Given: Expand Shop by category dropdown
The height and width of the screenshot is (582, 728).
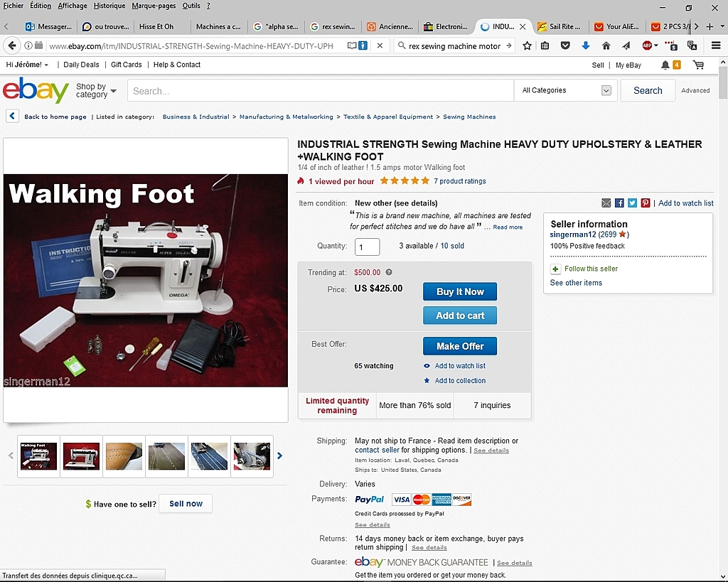Looking at the screenshot, I should 96,90.
